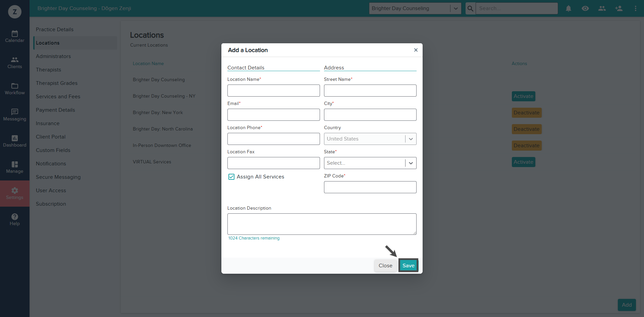Click the Location Name column header
Screen dimensions: 644x317
click(x=148, y=63)
